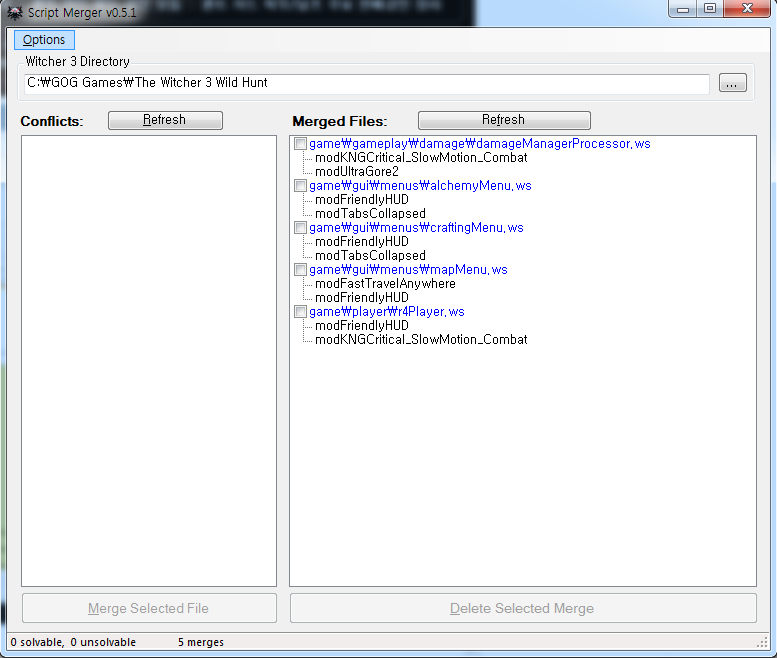Select modKNGCritical_SlowMotion_Combat under r4Player.ws
Viewport: 777px width, 658px height.
click(x=420, y=340)
